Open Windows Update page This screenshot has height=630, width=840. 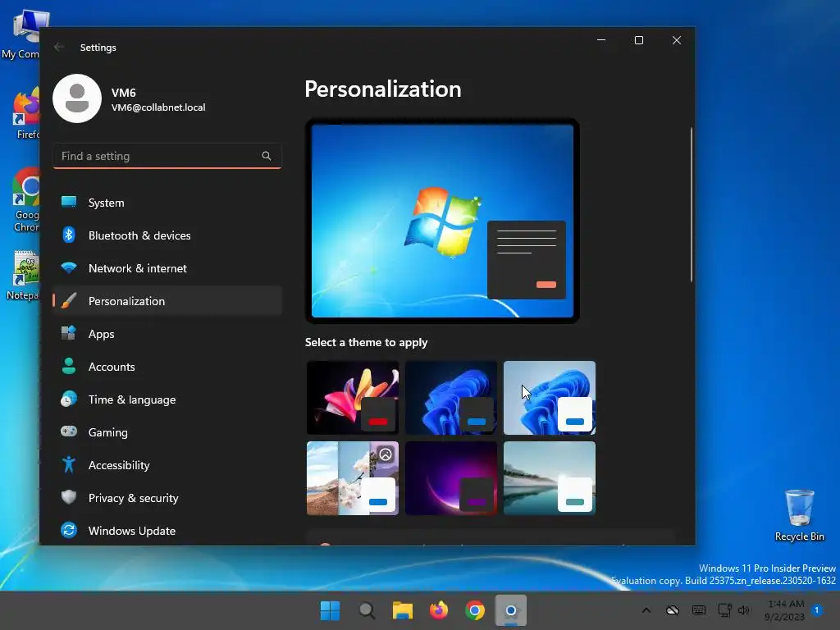point(167,531)
